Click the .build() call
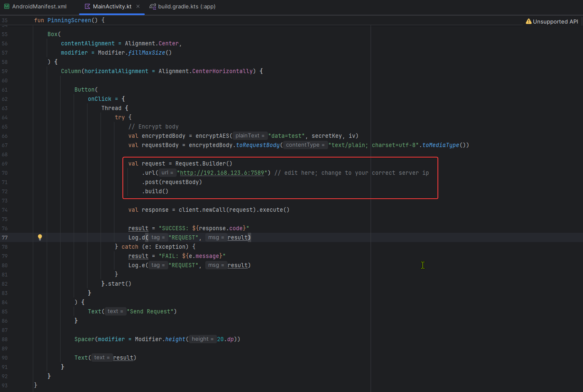This screenshot has width=583, height=392. [x=155, y=191]
